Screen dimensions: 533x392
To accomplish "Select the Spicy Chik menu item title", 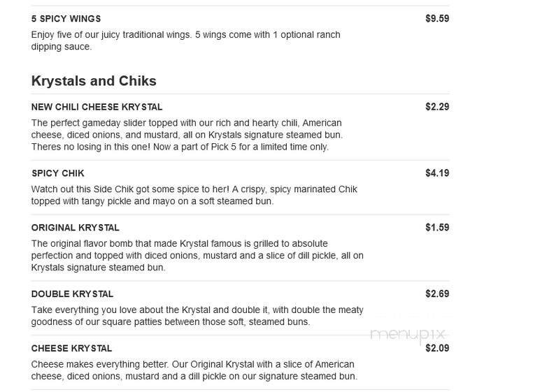I will point(57,173).
